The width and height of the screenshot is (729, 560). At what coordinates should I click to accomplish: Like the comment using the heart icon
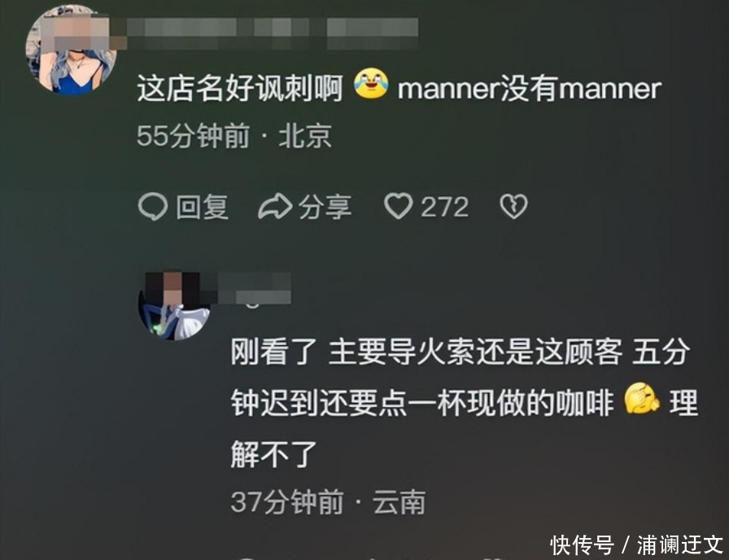(399, 206)
